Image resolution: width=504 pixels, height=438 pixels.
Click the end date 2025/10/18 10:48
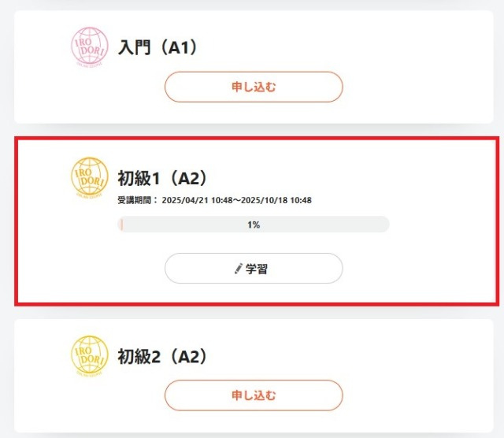(276, 200)
